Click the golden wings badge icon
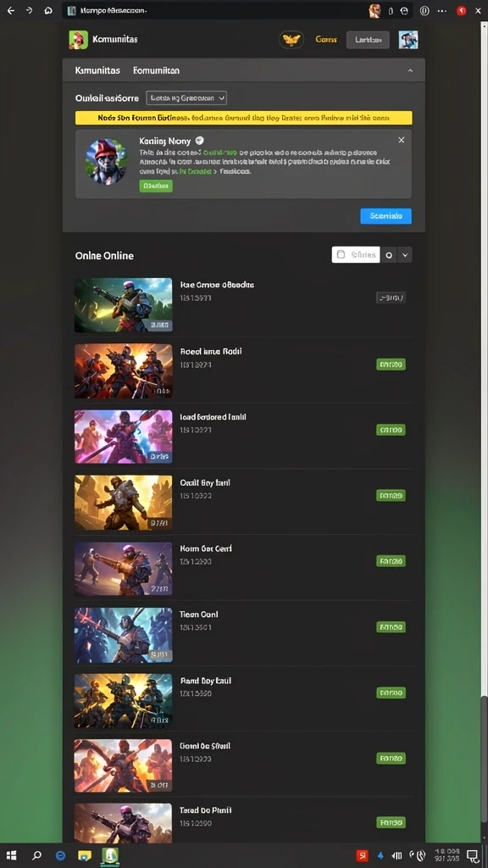Image resolution: width=488 pixels, height=868 pixels. 291,39
